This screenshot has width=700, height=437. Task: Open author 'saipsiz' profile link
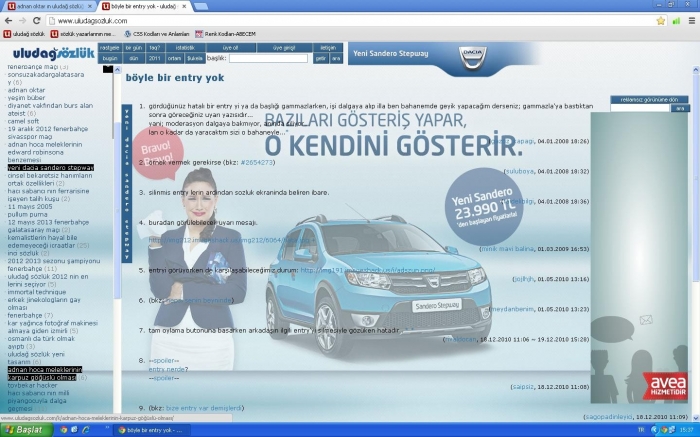point(523,387)
